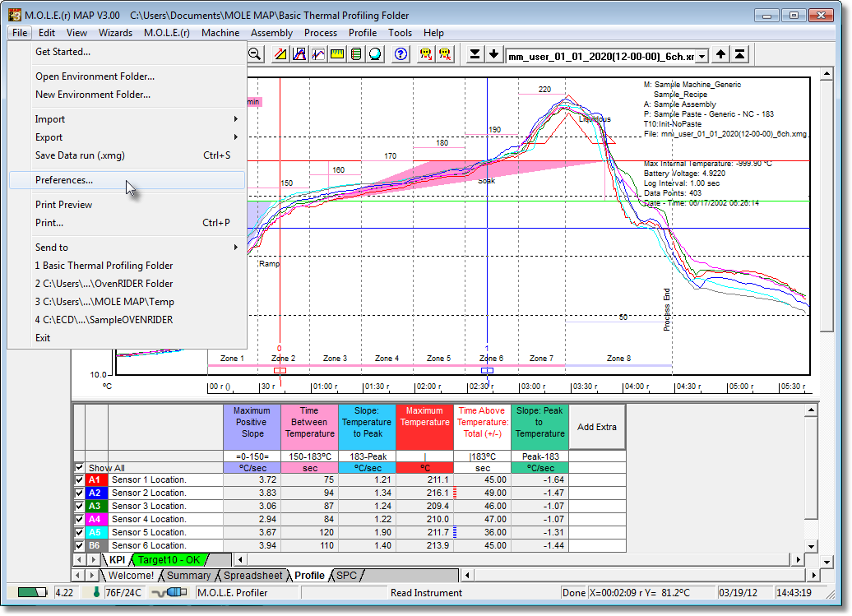Viewport: 852px width, 616px height.
Task: Choose Save Data run (.xmg)
Action: click(x=127, y=155)
